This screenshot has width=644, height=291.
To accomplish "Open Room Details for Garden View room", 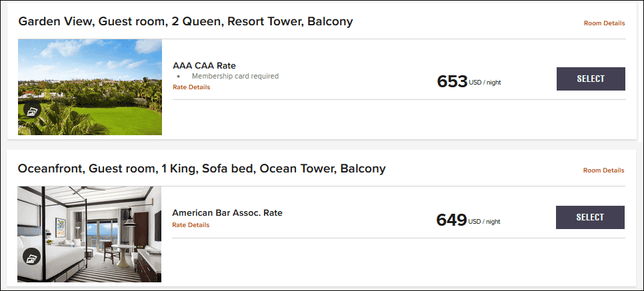I will pos(604,23).
